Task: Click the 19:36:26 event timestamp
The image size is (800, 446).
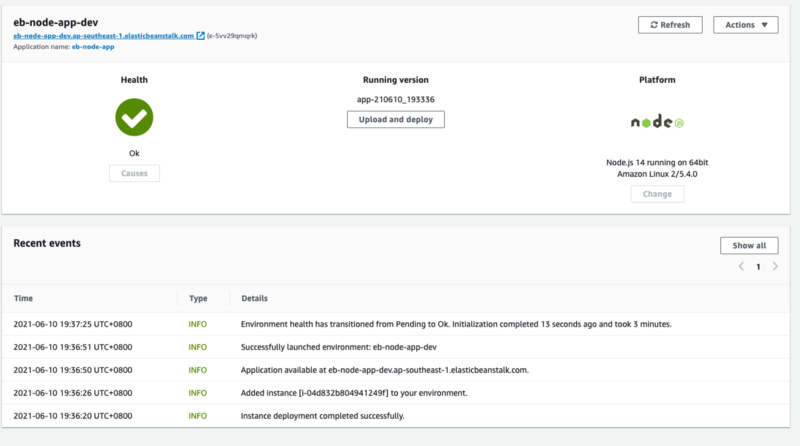Action: point(72,393)
